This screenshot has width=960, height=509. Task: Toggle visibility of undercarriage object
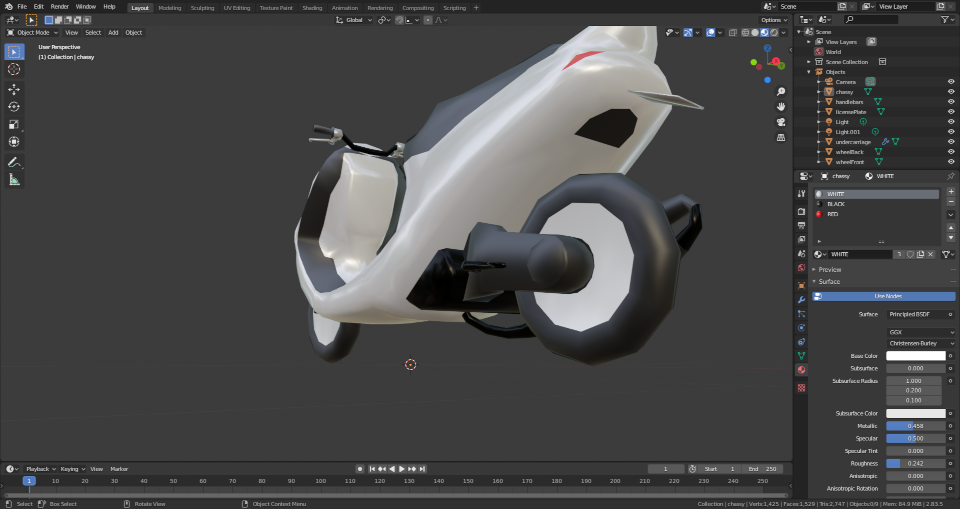pos(951,141)
